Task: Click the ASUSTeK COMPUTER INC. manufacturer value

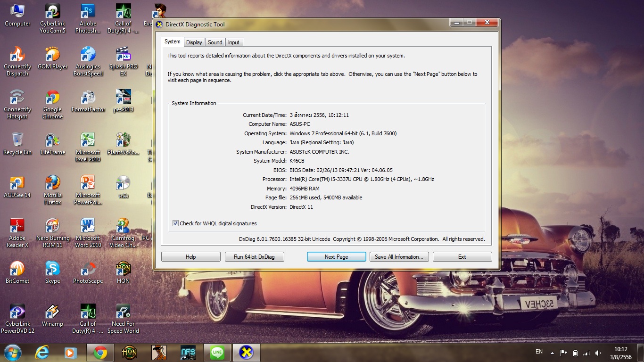Action: coord(320,152)
